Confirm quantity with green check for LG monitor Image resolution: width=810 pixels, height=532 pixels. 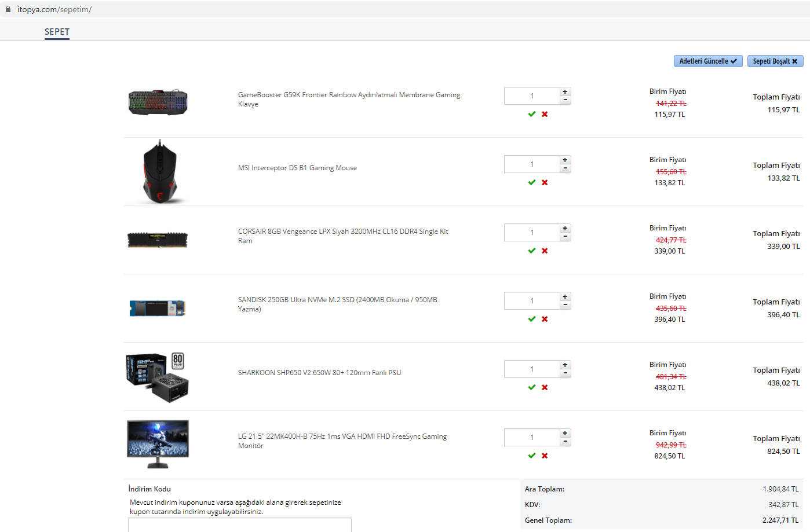pos(532,456)
